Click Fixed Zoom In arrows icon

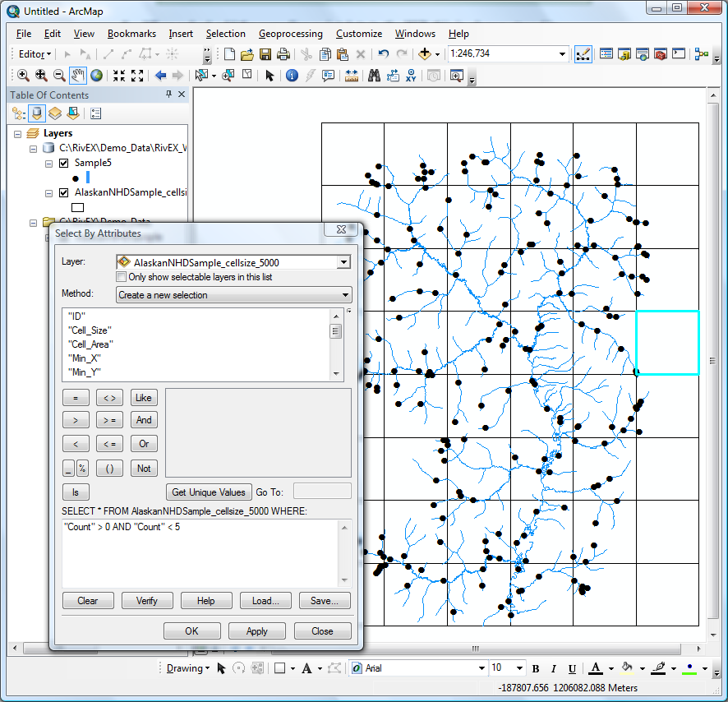[119, 76]
